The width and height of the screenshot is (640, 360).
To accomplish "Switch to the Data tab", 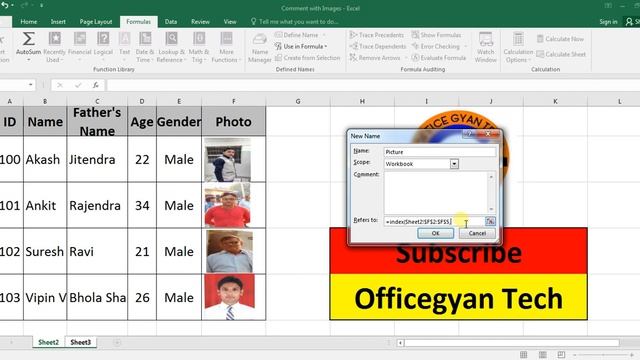I will click(x=171, y=22).
